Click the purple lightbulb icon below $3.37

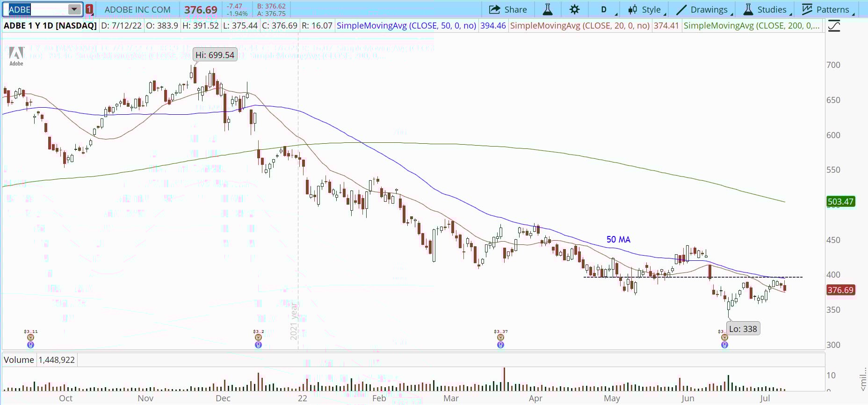click(x=500, y=345)
